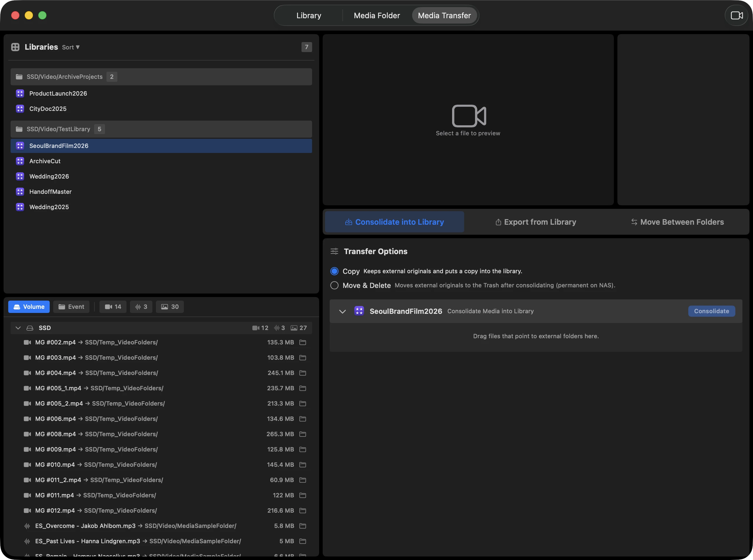Select the SSD/Video/ArchiveProjects folder header
The image size is (753, 560).
click(x=161, y=77)
